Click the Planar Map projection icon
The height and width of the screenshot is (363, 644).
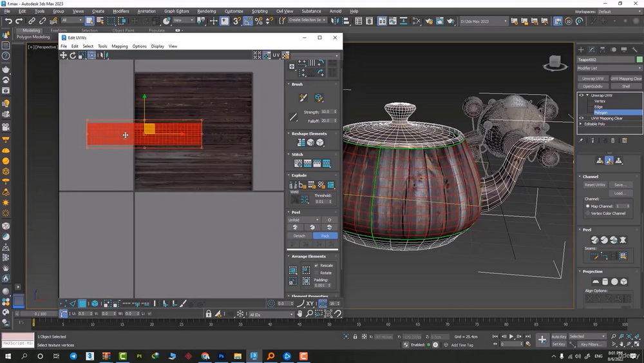coord(595,282)
